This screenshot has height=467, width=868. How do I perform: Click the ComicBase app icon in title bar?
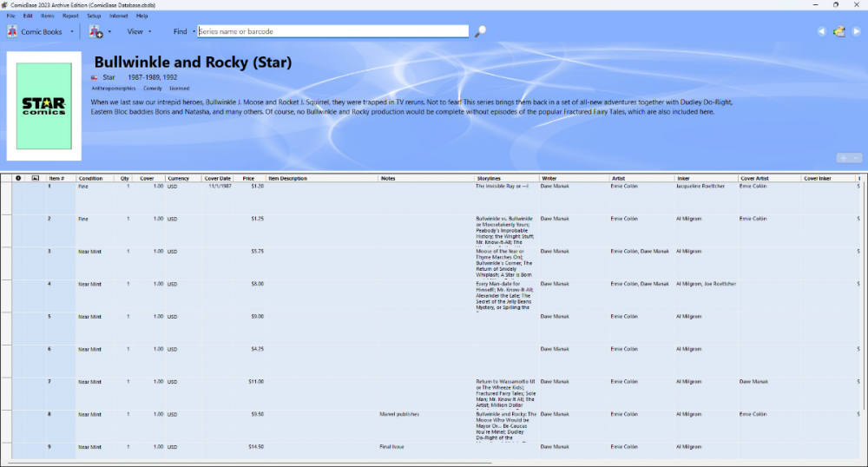pos(5,5)
